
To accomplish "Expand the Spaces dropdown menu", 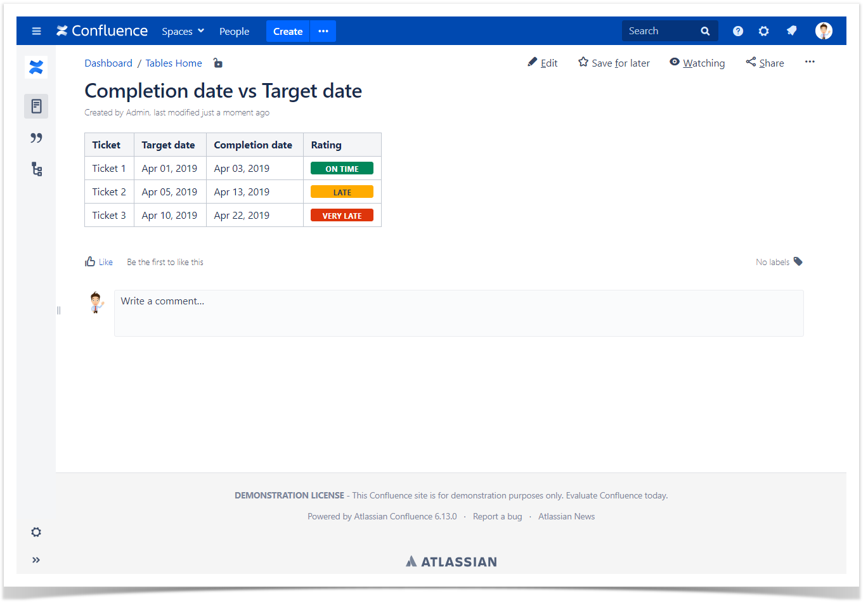I will click(183, 31).
